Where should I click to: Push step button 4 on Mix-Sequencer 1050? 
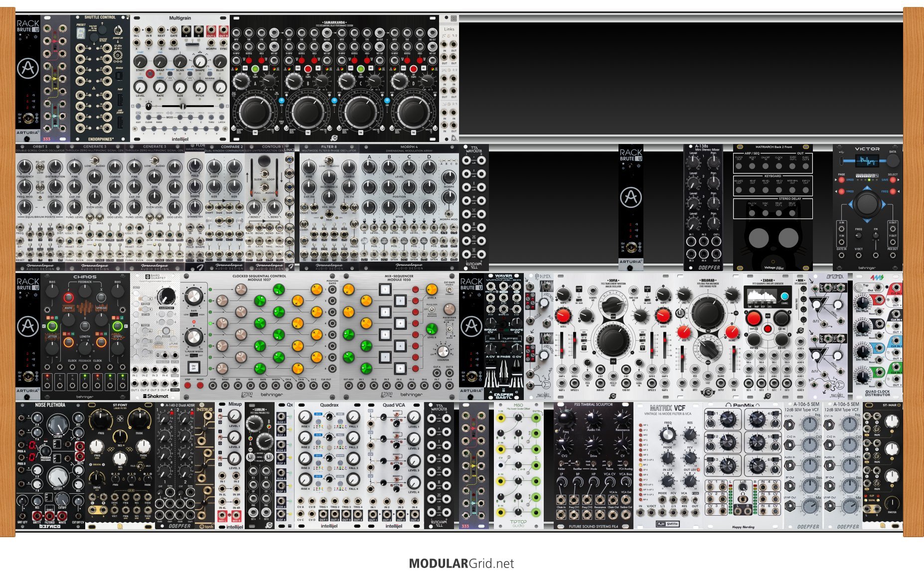click(x=400, y=323)
